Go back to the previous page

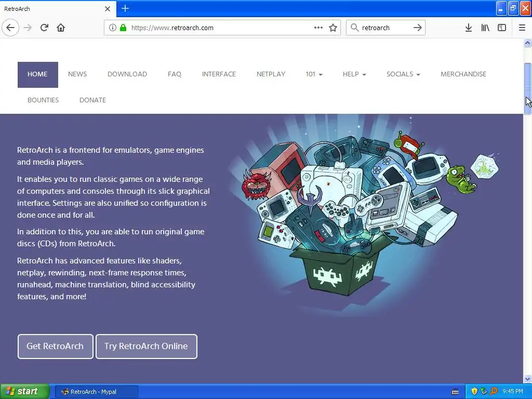click(x=10, y=28)
